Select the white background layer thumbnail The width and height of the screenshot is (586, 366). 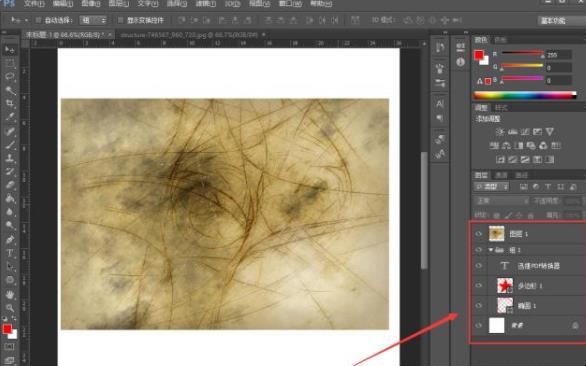[497, 326]
